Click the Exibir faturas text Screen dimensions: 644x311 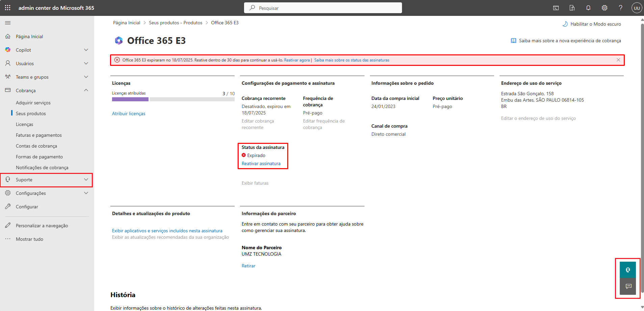point(255,183)
